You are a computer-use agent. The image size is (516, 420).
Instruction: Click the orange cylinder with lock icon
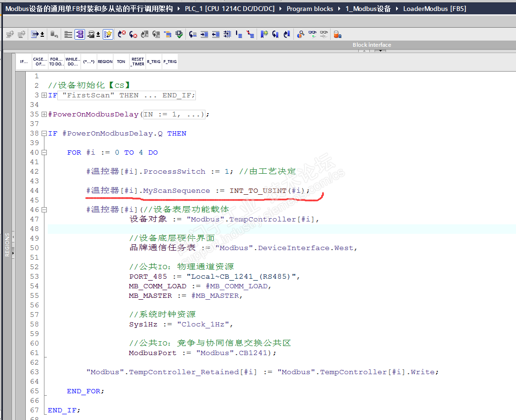338,34
